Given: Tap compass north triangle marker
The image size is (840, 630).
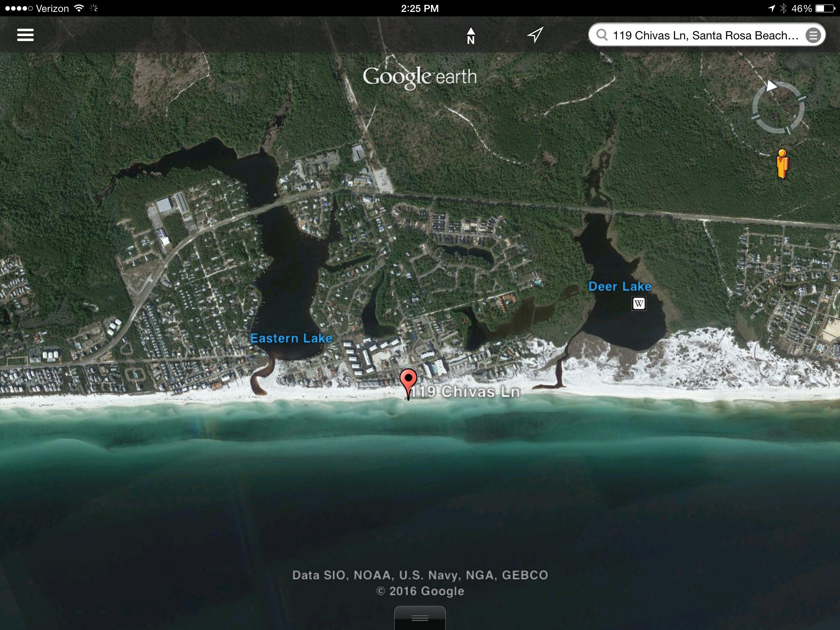Looking at the screenshot, I should [772, 86].
